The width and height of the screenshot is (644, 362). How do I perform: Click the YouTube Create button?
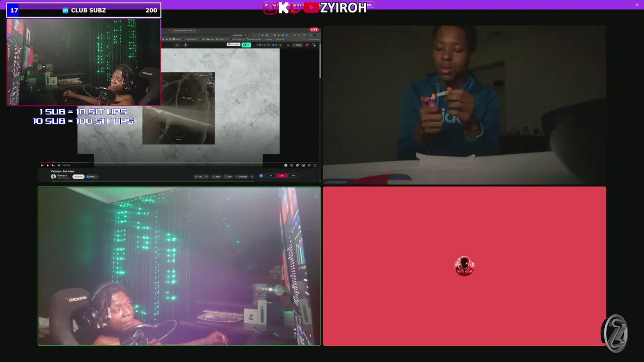point(298,45)
